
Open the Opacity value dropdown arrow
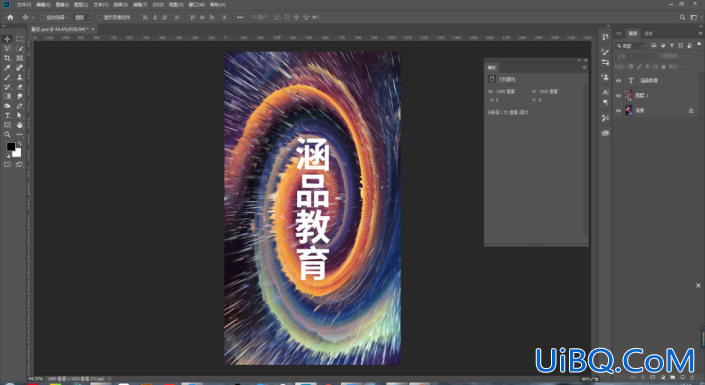[698, 56]
